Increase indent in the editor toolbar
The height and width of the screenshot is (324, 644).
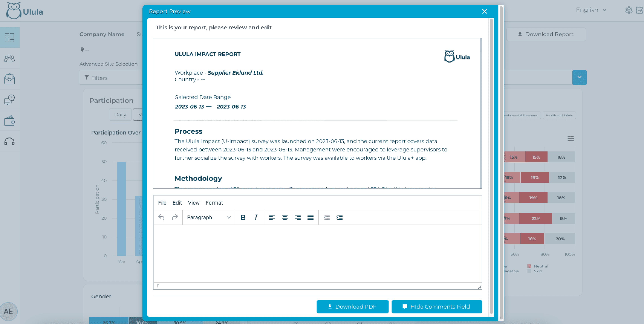tap(339, 217)
